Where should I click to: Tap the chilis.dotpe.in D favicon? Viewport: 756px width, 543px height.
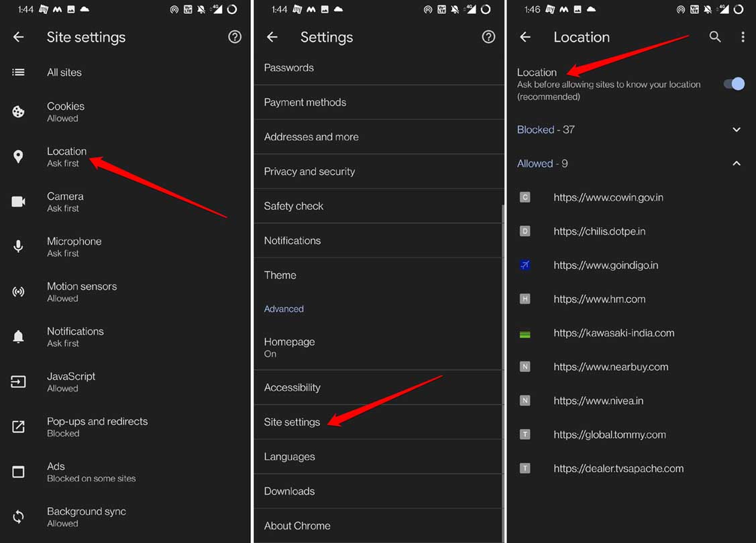(525, 231)
